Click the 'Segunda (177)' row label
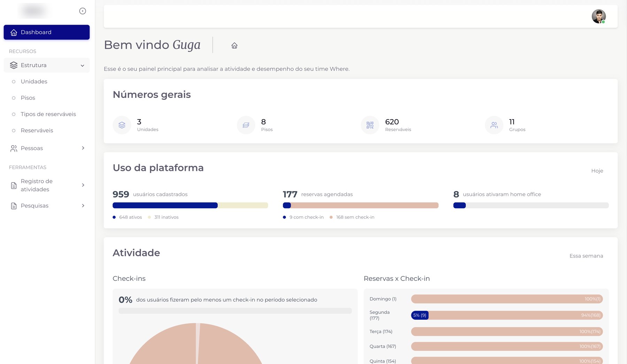 pyautogui.click(x=380, y=315)
